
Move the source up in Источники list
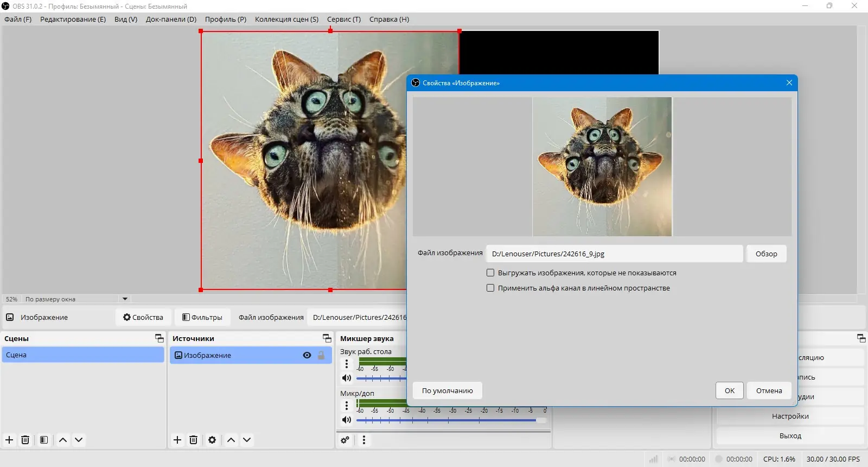point(231,440)
